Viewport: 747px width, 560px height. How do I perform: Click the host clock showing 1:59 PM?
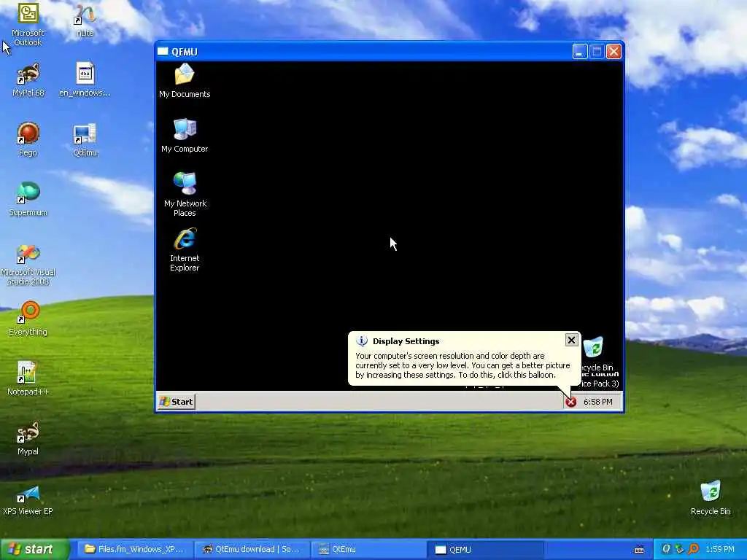[720, 549]
